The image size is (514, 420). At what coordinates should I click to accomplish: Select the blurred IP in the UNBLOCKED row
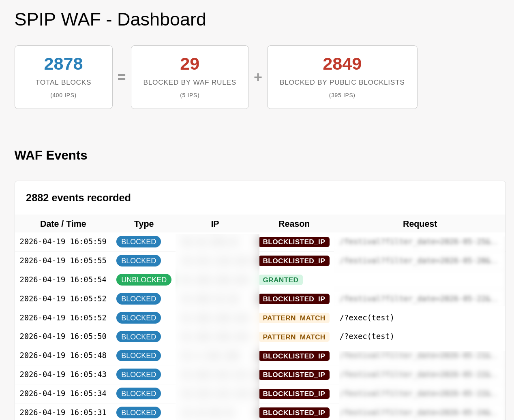pyautogui.click(x=215, y=280)
